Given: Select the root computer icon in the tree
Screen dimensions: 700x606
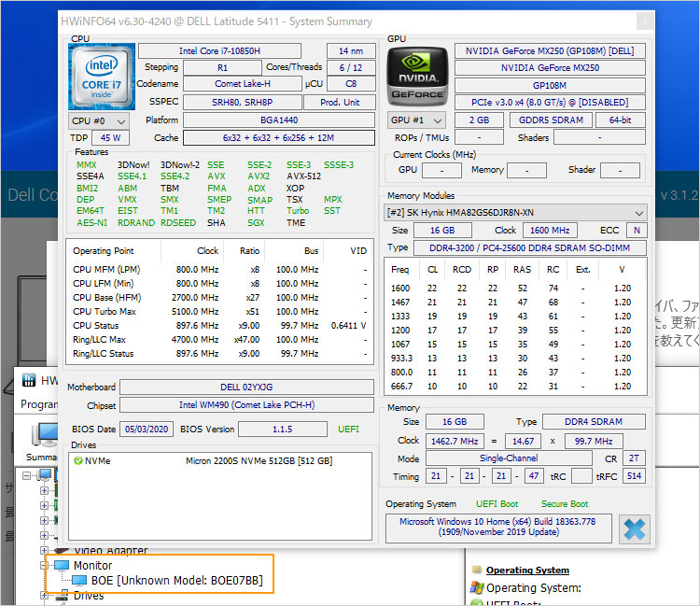Looking at the screenshot, I should (45, 474).
